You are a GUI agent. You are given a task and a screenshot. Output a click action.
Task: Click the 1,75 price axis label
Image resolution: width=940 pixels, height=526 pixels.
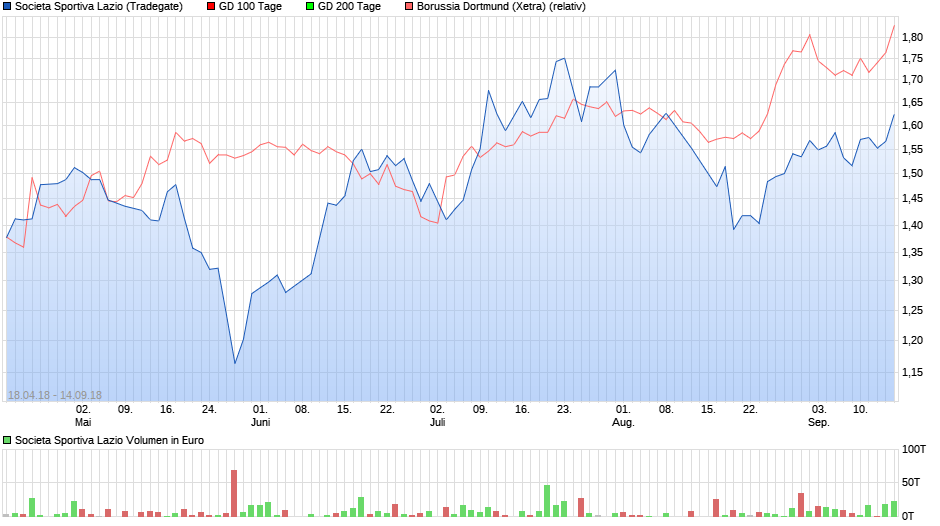coord(912,58)
